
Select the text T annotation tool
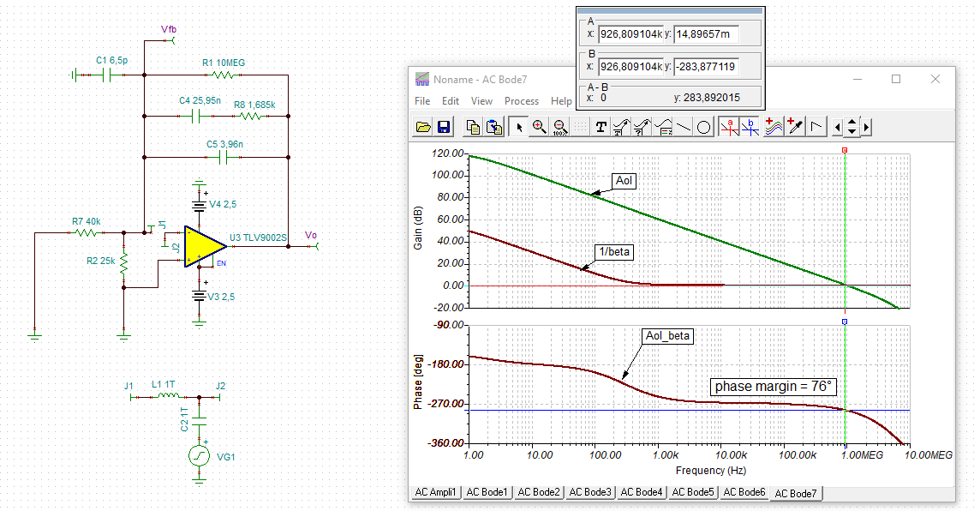point(601,127)
